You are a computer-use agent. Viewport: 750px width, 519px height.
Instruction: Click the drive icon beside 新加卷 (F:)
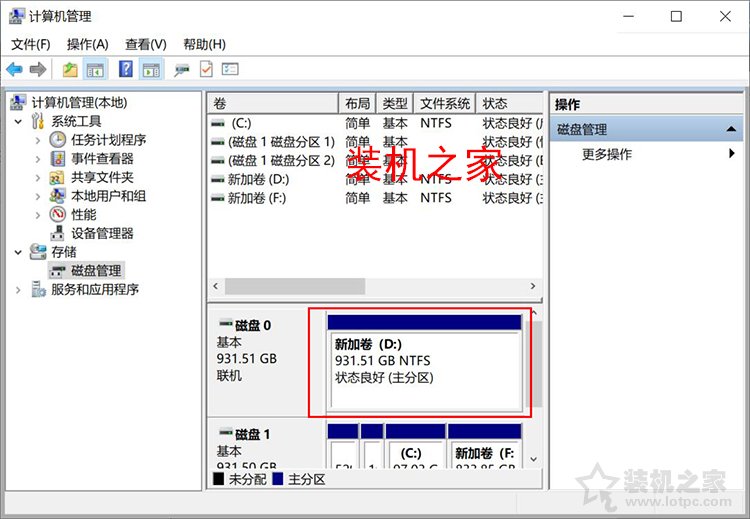[x=218, y=198]
